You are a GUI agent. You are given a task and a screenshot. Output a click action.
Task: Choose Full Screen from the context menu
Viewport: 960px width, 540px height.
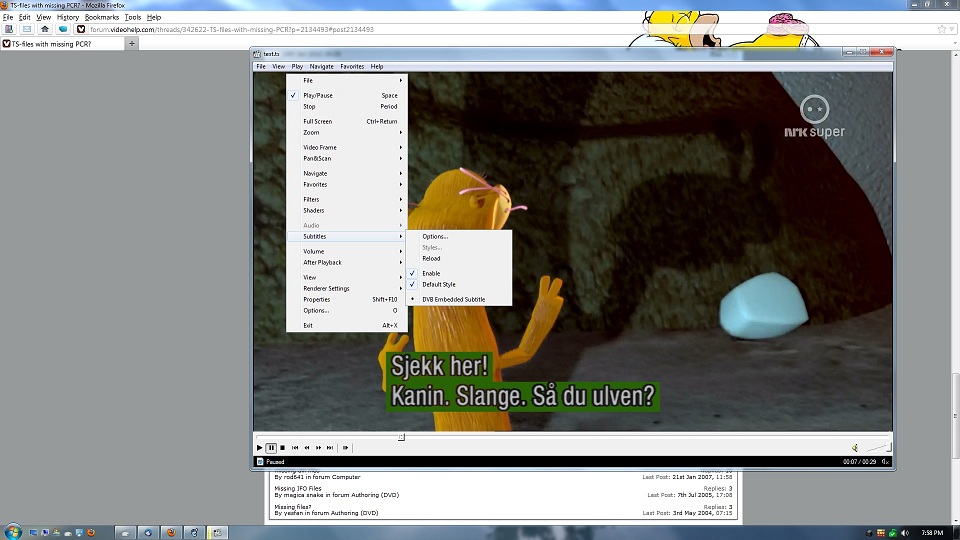[347, 122]
